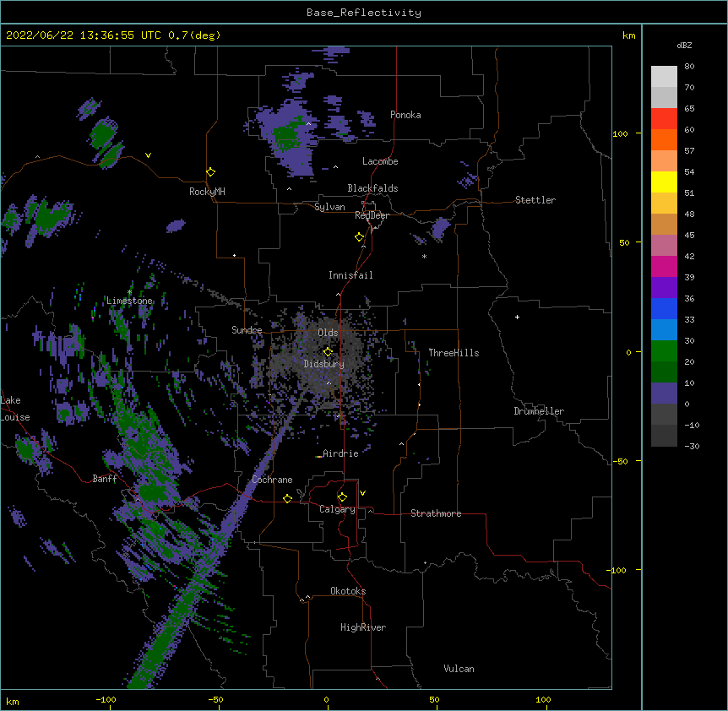728x711 pixels.
Task: Select the purple swatch below 39 dBZ
Action: pyautogui.click(x=664, y=288)
